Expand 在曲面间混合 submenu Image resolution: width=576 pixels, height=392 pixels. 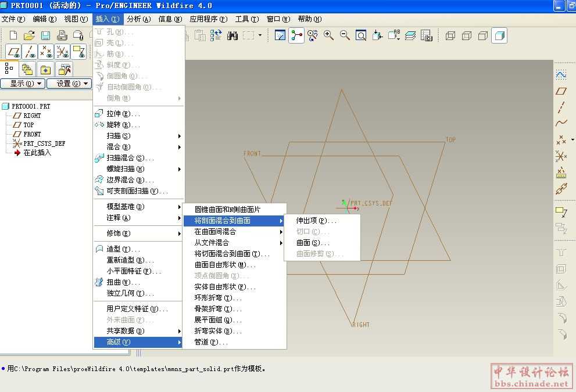pyautogui.click(x=234, y=232)
